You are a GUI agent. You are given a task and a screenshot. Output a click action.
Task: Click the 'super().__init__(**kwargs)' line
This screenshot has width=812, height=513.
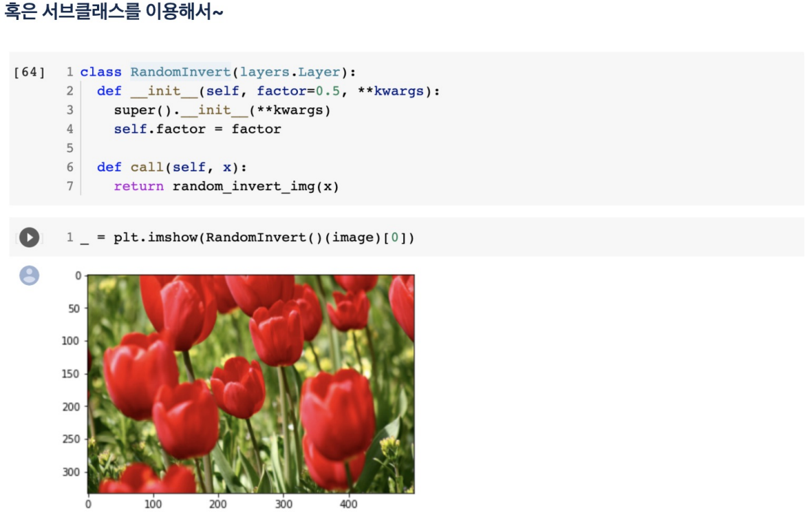pos(222,110)
